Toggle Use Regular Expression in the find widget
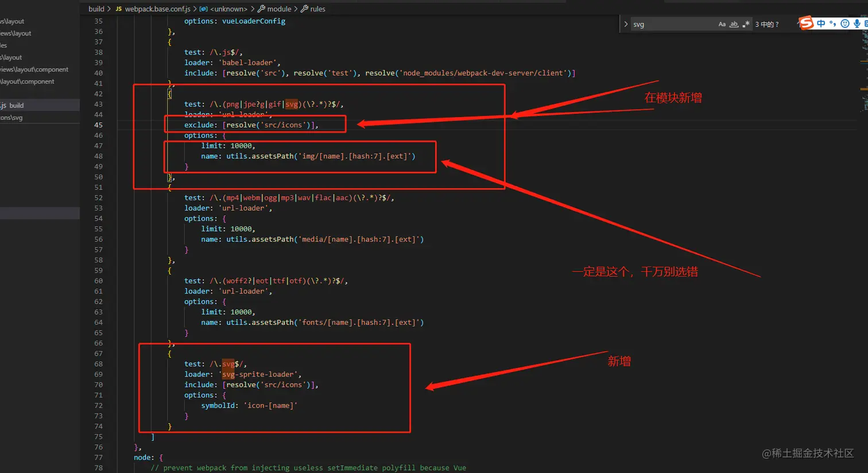 click(x=746, y=24)
